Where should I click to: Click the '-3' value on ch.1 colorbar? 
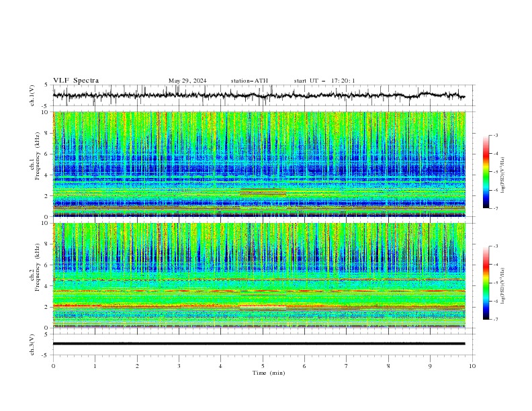[x=495, y=135]
